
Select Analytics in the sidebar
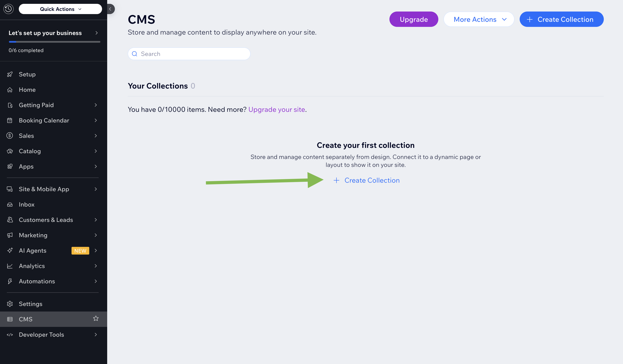tap(32, 266)
